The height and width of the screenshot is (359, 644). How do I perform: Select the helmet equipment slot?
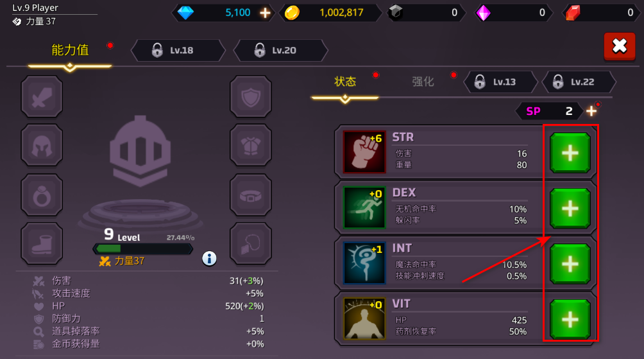42,145
